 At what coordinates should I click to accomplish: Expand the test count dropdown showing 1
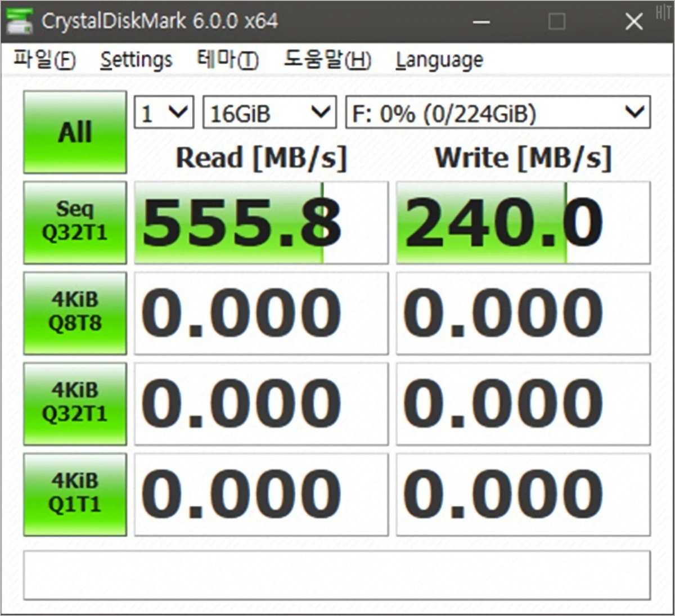tap(164, 113)
